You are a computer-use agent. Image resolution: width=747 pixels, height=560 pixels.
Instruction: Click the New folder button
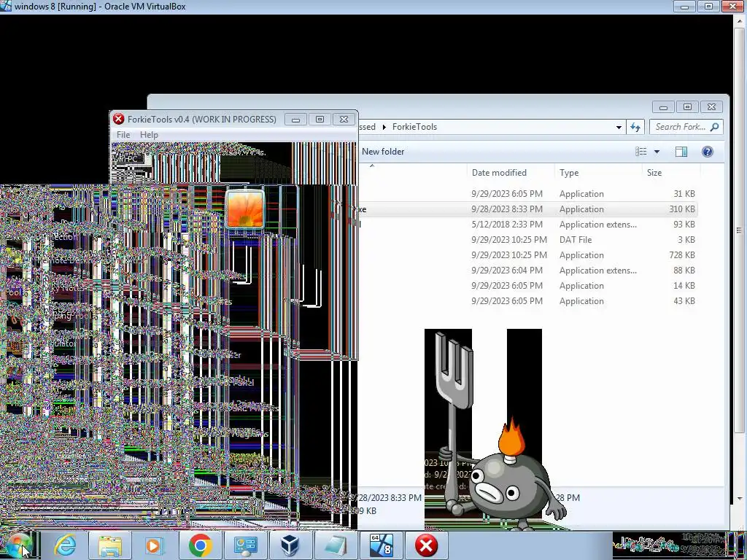point(383,152)
